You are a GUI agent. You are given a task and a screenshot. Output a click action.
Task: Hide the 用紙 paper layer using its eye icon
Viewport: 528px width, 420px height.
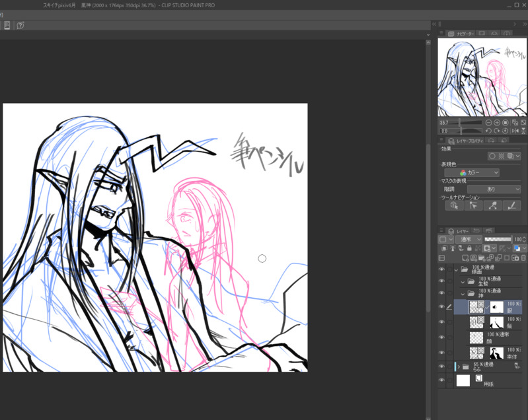coord(441,380)
